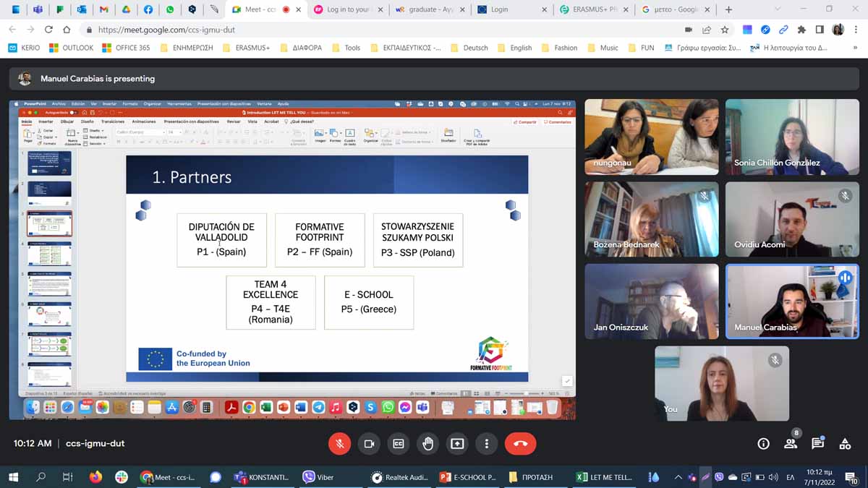Turn on closed captions
Screen dimensions: 868x488
click(398, 443)
